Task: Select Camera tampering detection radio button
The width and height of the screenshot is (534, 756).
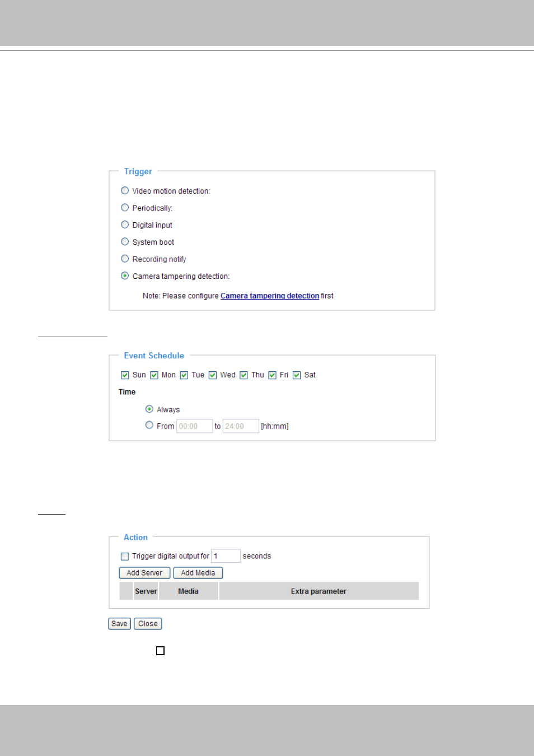Action: 125,276
